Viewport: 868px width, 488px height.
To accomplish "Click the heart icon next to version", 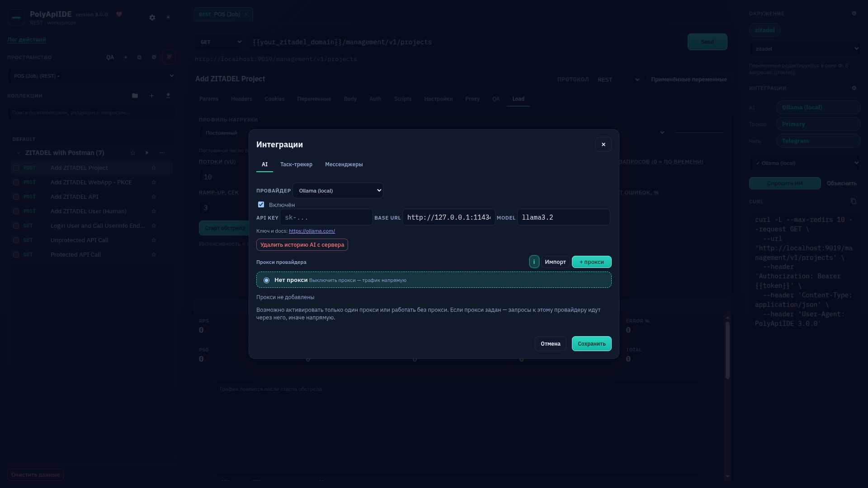I will click(119, 14).
